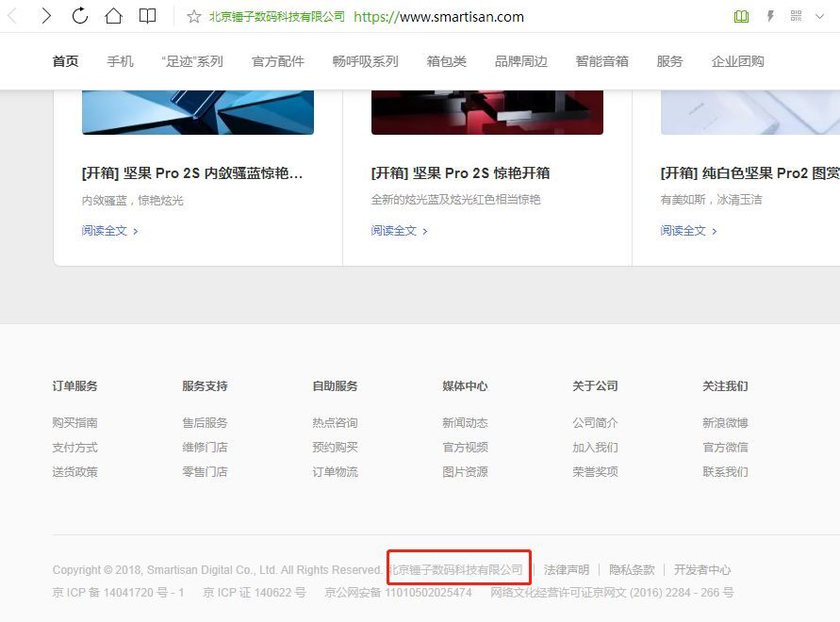840x622 pixels.
Task: Select the 首页 navigation tab
Action: click(65, 61)
